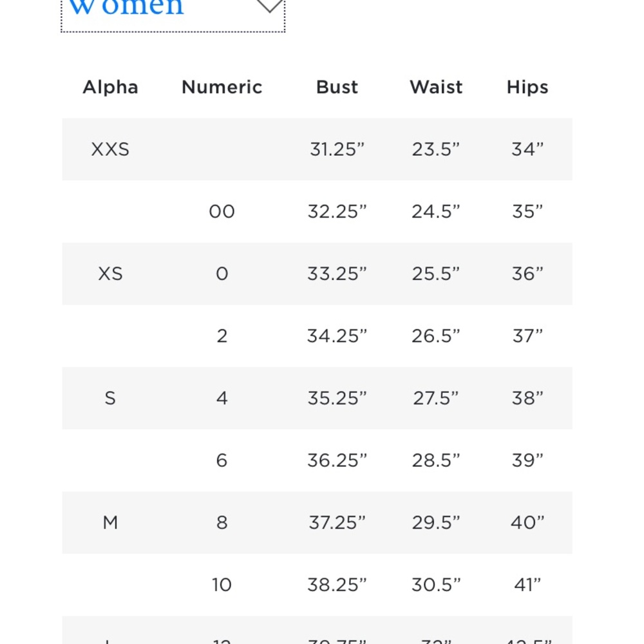Click the Waist column header
Viewport: 644px width, 644px height.
[x=436, y=87]
